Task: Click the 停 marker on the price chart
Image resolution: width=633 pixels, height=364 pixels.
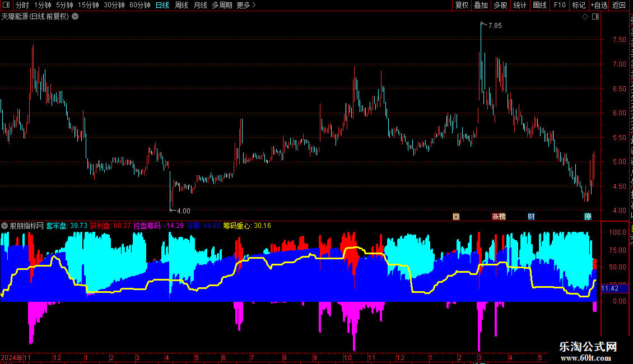Action: point(588,217)
